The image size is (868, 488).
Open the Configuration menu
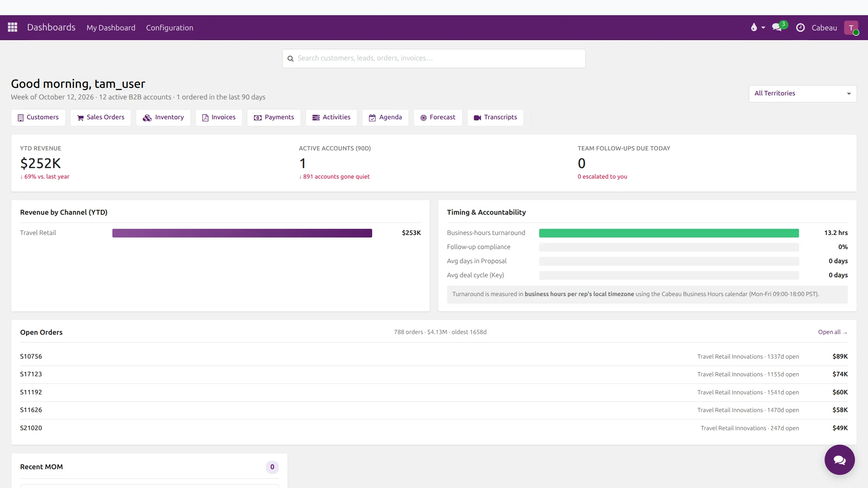tap(170, 28)
